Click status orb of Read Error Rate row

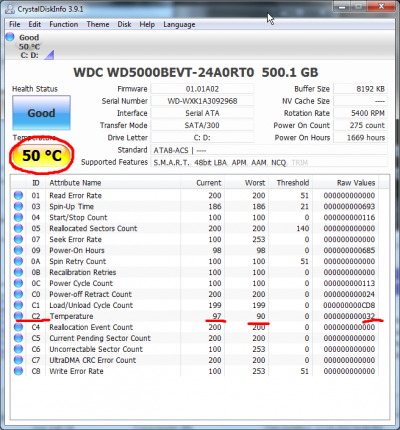point(18,195)
